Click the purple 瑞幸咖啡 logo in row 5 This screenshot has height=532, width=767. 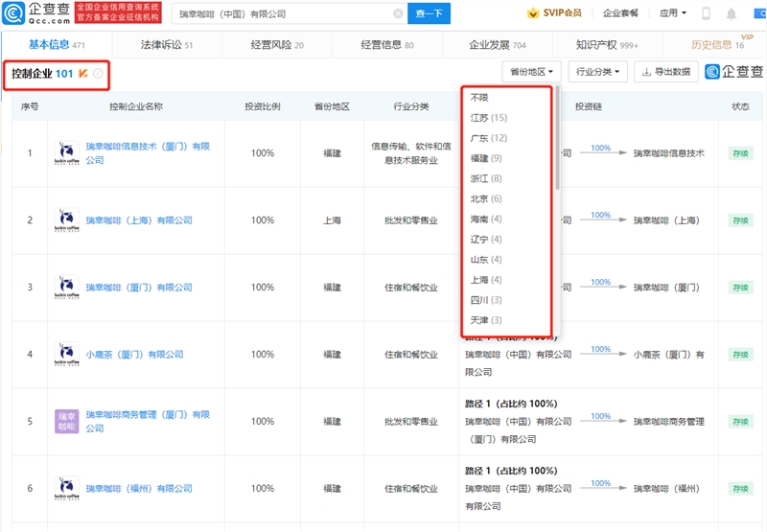(x=67, y=422)
